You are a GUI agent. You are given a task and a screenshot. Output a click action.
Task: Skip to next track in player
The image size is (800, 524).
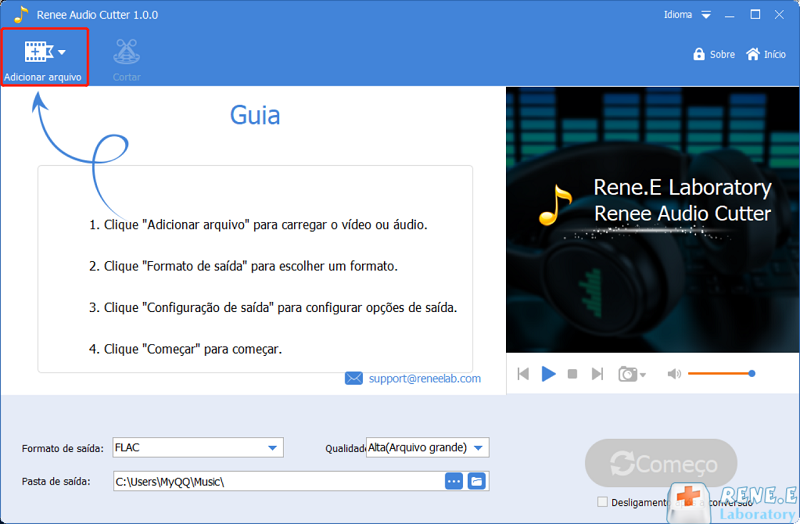pyautogui.click(x=597, y=374)
